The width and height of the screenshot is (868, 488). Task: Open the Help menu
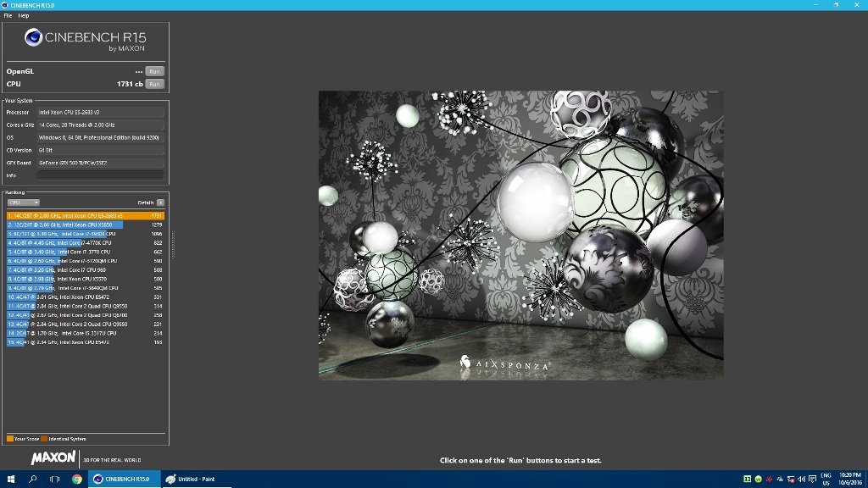(24, 15)
